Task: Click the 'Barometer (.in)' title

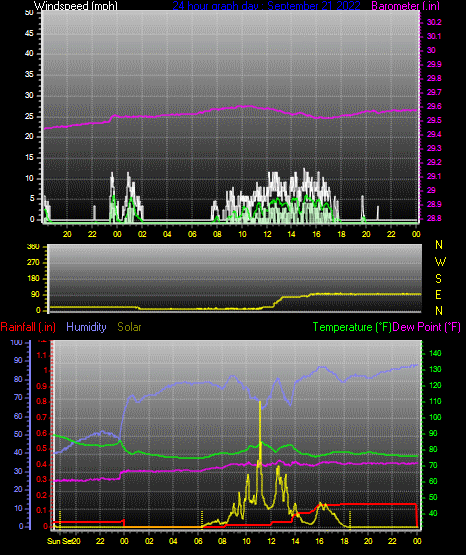Action: point(405,6)
